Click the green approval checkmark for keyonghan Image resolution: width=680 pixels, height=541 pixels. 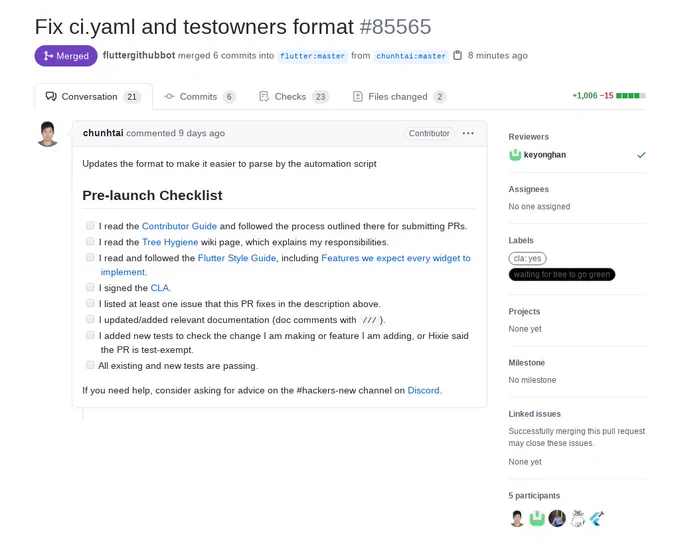click(641, 155)
